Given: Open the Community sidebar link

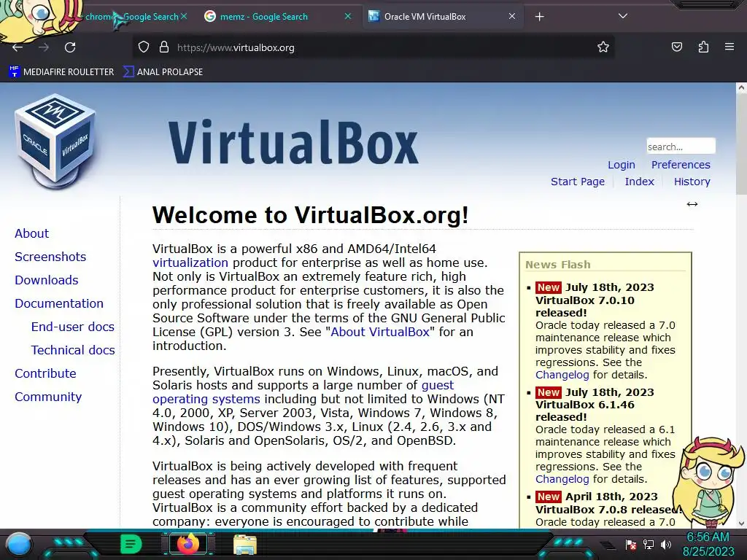Looking at the screenshot, I should (x=48, y=397).
